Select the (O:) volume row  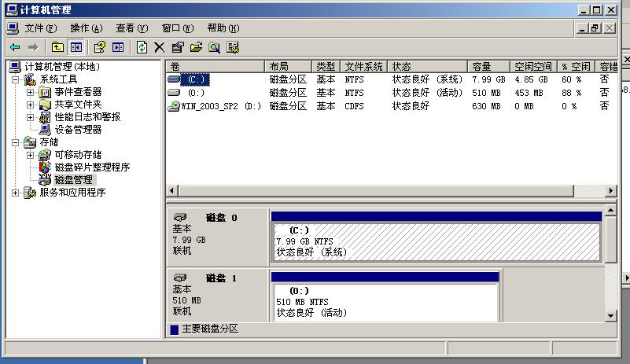click(392, 93)
